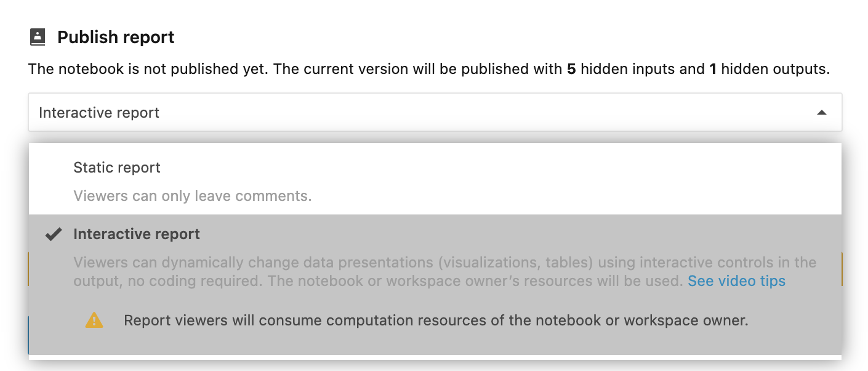Click "Viewers can only leave comments" description
This screenshot has height=371, width=868.
click(x=192, y=196)
